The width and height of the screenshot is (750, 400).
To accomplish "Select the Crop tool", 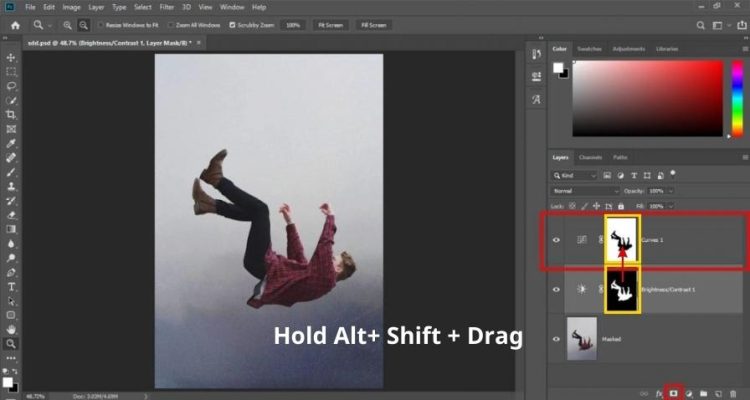I will pyautogui.click(x=11, y=115).
